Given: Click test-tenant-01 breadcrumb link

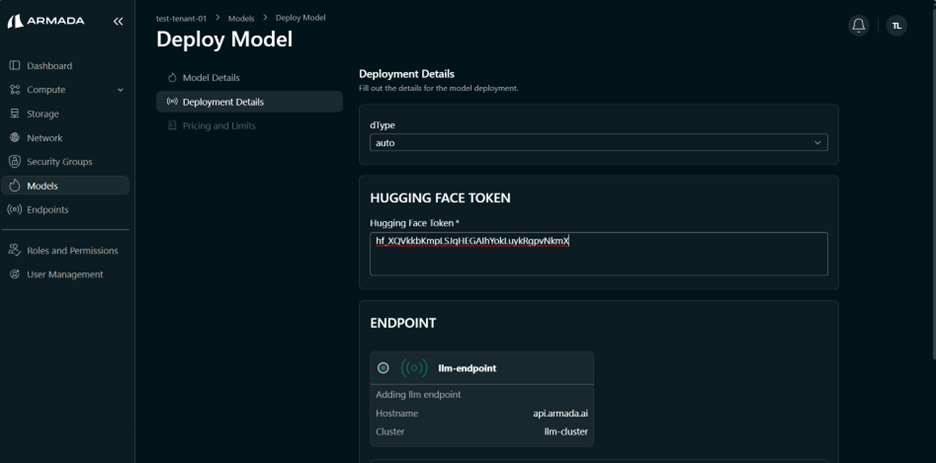Looking at the screenshot, I should click(181, 18).
